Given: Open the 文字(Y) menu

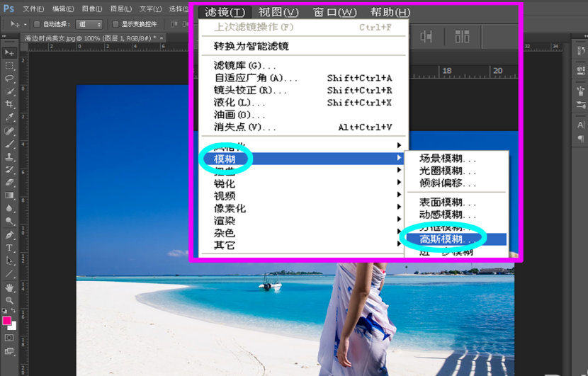Looking at the screenshot, I should 150,8.
